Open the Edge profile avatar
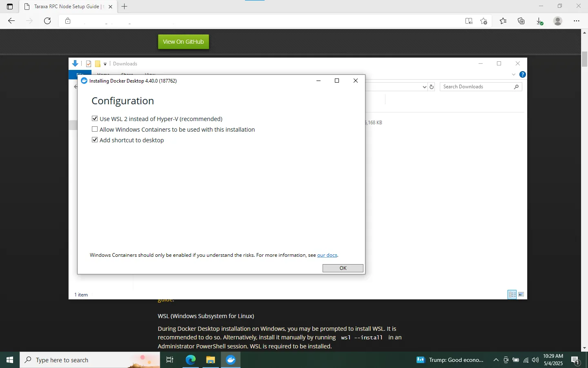The image size is (588, 368). (558, 21)
